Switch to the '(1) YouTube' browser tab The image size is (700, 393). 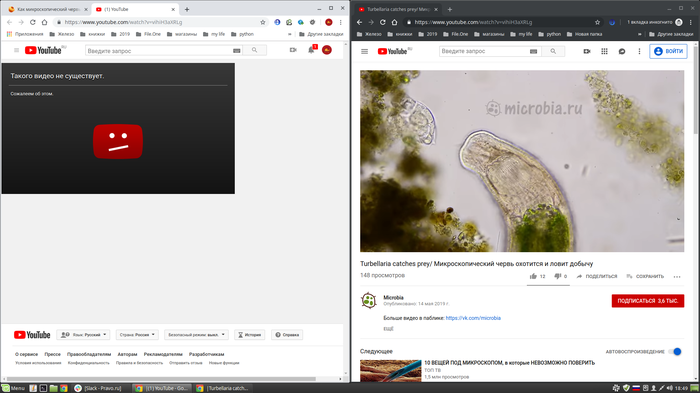135,9
